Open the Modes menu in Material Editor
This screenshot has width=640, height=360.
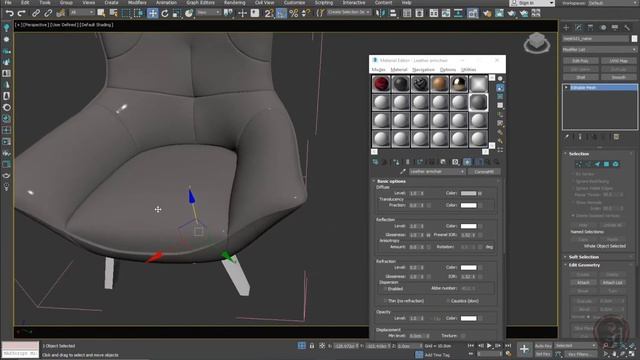[378, 70]
